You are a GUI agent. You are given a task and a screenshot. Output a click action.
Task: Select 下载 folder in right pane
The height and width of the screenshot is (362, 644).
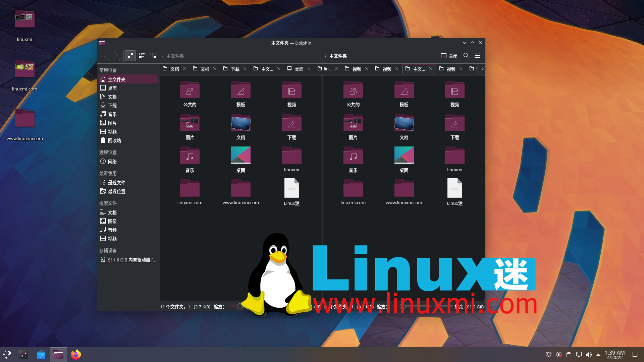pyautogui.click(x=455, y=127)
